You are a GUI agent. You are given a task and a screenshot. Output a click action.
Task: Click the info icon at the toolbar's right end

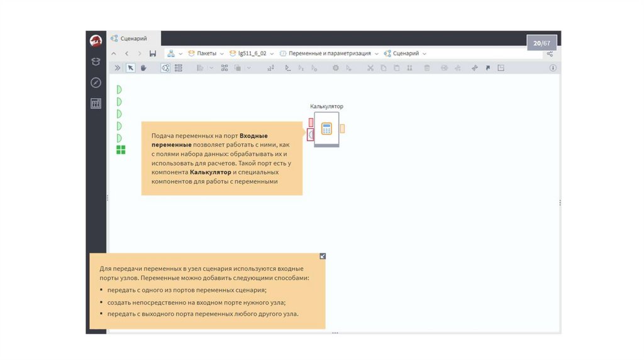click(x=553, y=68)
